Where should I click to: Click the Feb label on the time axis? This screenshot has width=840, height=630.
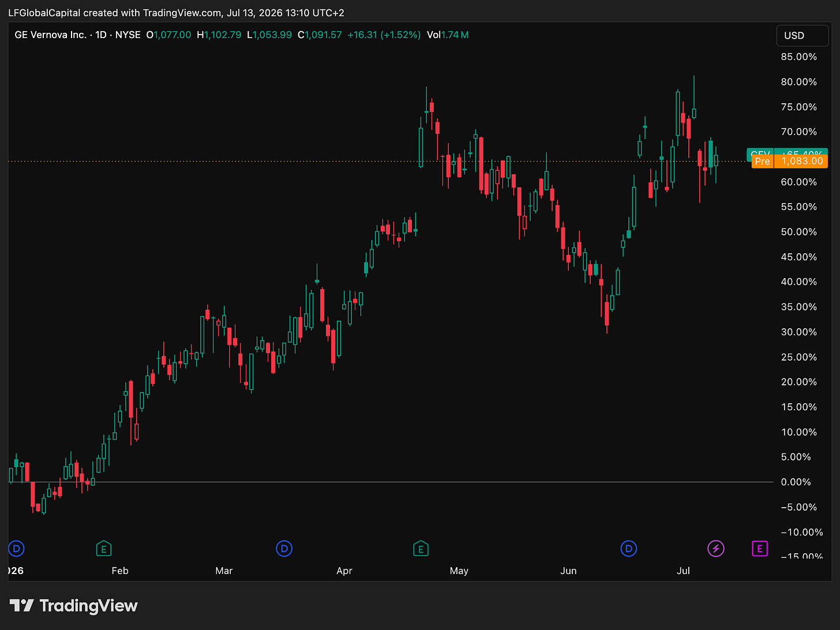(x=120, y=571)
